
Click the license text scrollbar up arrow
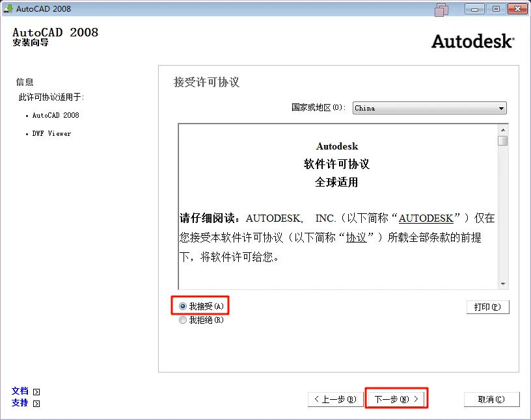(x=503, y=130)
